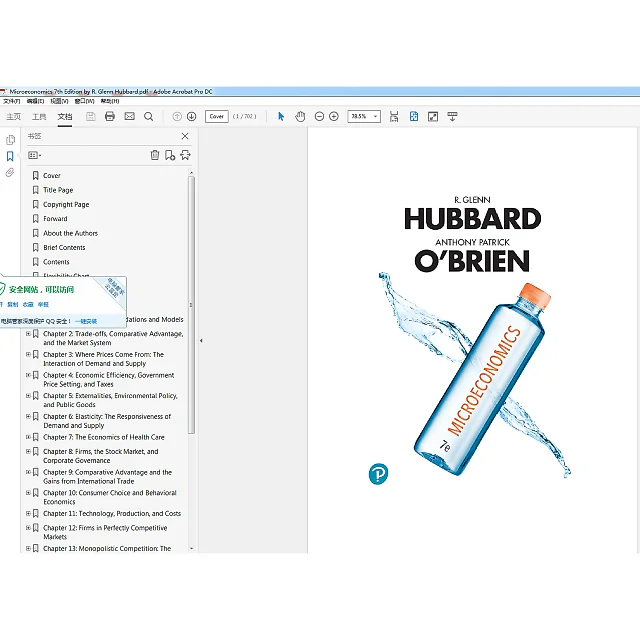This screenshot has width=640, height=640.
Task: Open the Copyright Page bookmark
Action: tap(66, 204)
